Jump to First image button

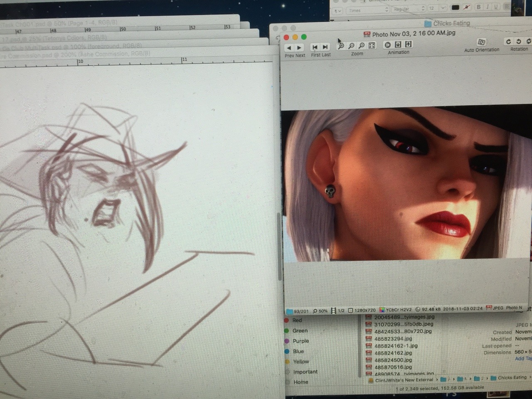[315, 47]
